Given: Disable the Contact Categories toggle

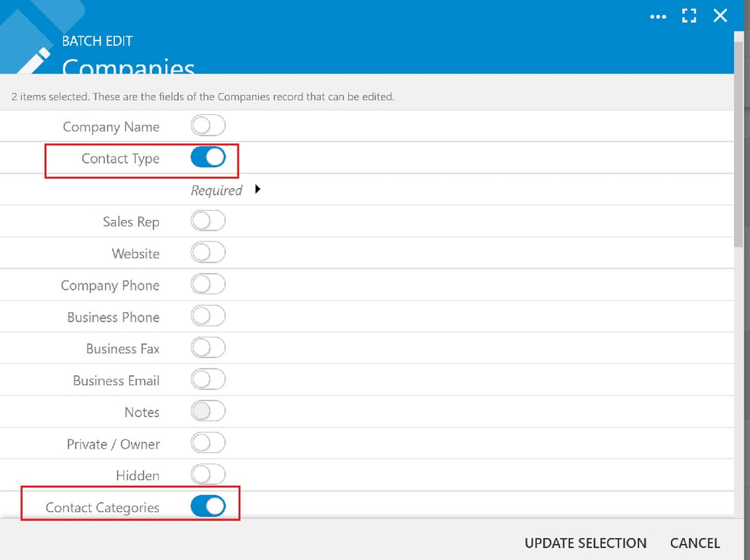Looking at the screenshot, I should [208, 506].
